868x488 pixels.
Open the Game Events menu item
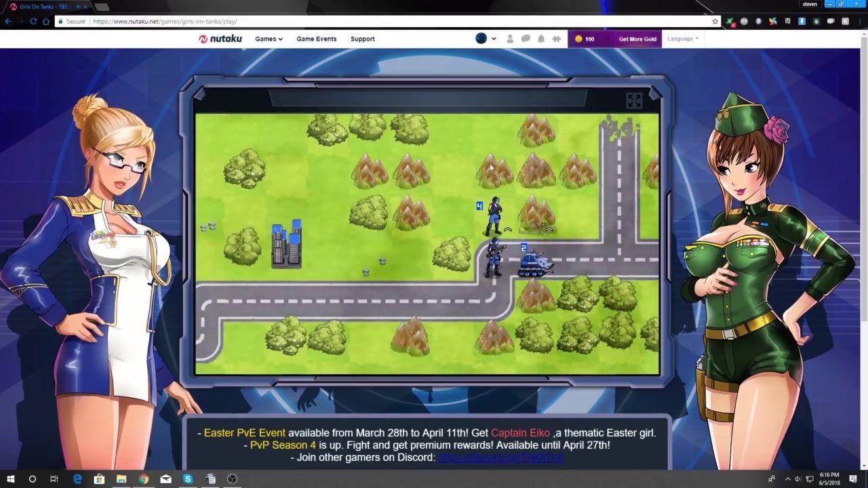316,39
